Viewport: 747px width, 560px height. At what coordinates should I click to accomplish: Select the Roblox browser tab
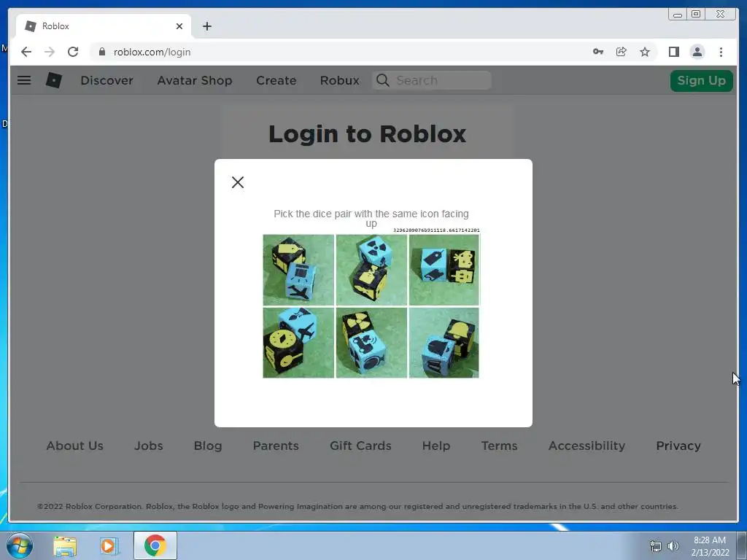coord(104,26)
